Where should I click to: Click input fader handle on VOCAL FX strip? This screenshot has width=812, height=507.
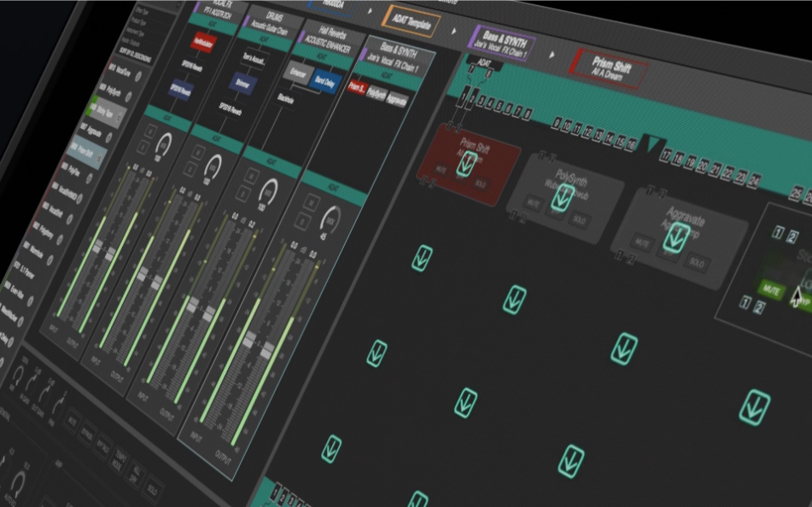click(96, 248)
